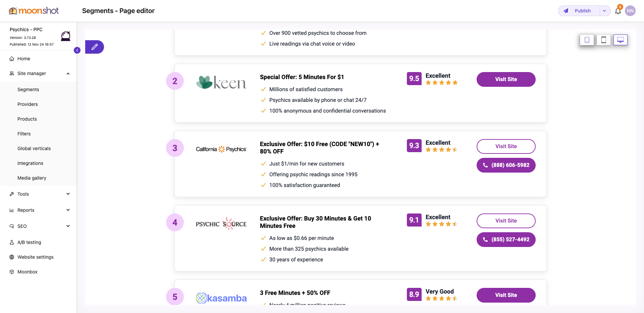The height and width of the screenshot is (313, 644).
Task: Click California Psychics star rating
Action: tap(442, 150)
